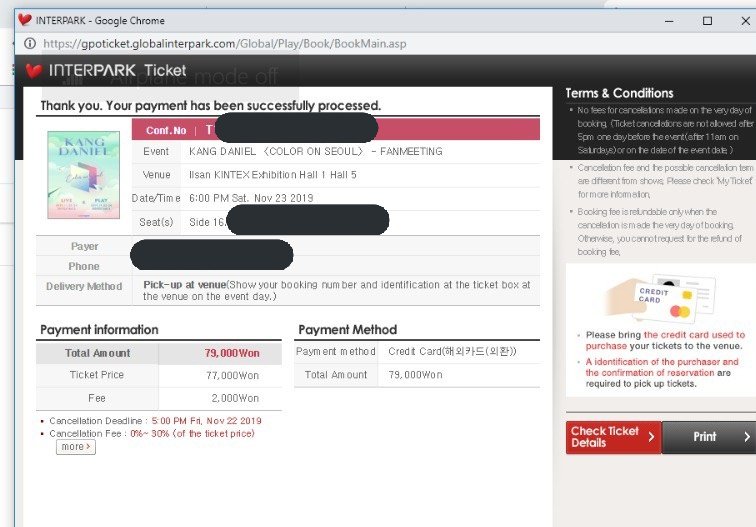The height and width of the screenshot is (527, 756).
Task: Click the Pick-up at venue text
Action: pyautogui.click(x=184, y=284)
